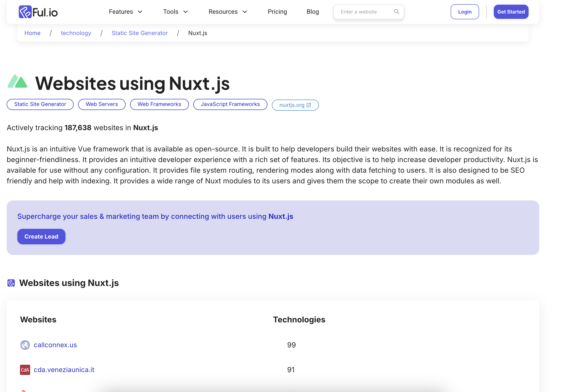Open the Pricing page

[277, 12]
